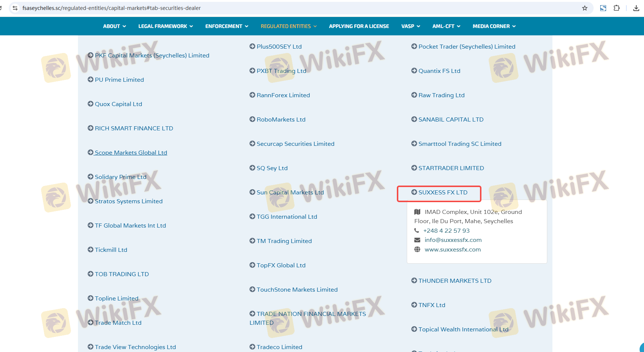Go to APPLYING FOR A LICENSE
This screenshot has height=352, width=644.
(x=359, y=26)
